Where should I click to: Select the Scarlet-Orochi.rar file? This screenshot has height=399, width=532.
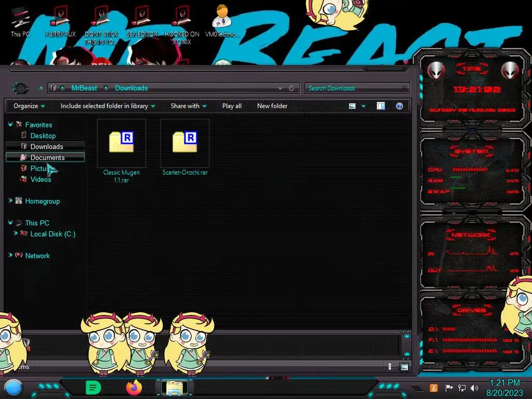pyautogui.click(x=185, y=148)
